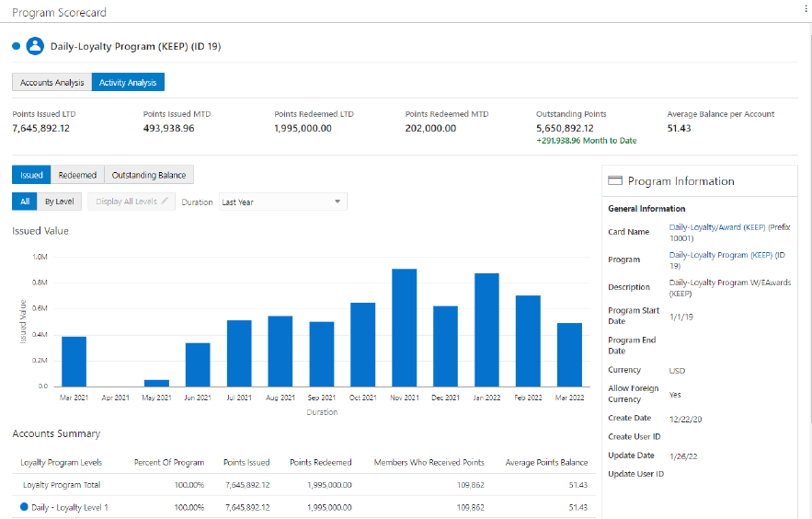Click the Duration dropdown arrow

point(337,202)
